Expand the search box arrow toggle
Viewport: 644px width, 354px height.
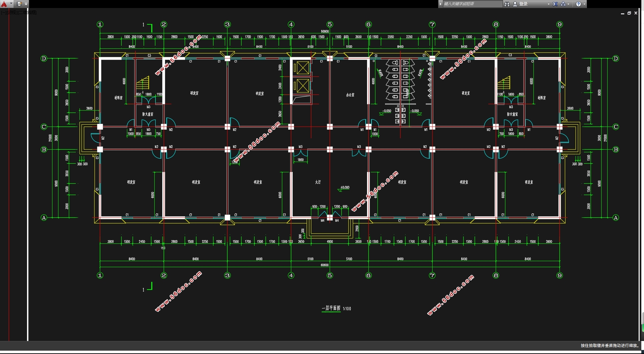point(441,4)
